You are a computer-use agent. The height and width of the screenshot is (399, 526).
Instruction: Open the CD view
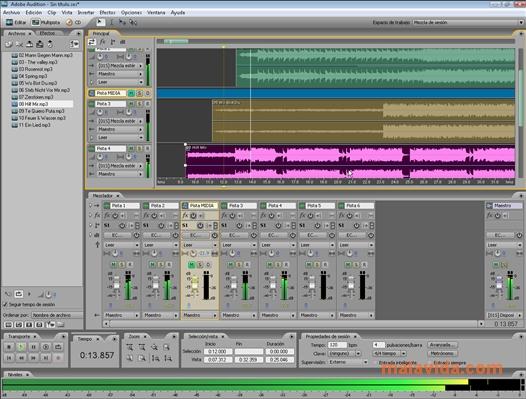[74, 22]
